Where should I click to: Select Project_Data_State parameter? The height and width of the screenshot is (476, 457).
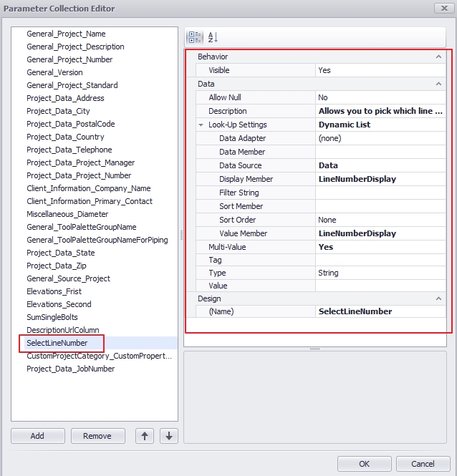pyautogui.click(x=61, y=253)
